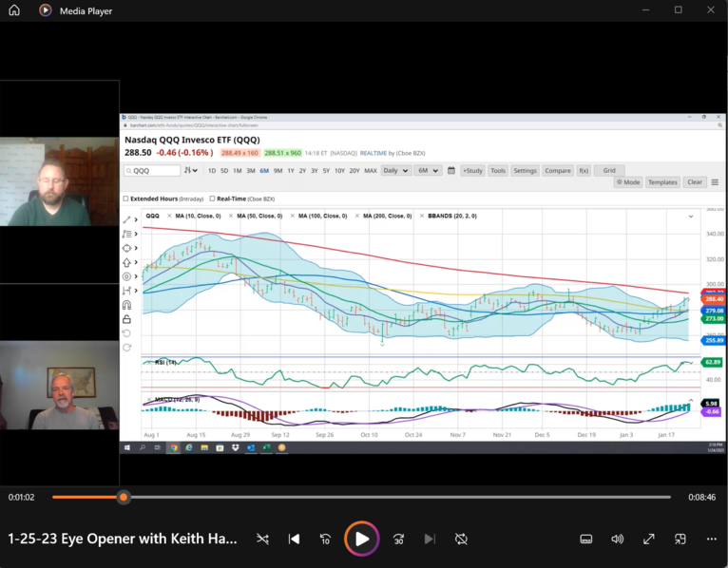728x568 pixels.
Task: Click Chrome icon on the recorded taskbar
Action: [x=174, y=447]
